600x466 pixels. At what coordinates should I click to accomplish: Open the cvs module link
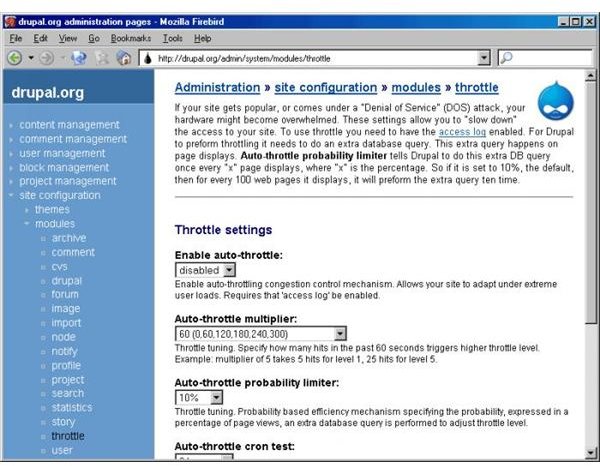[x=59, y=266]
